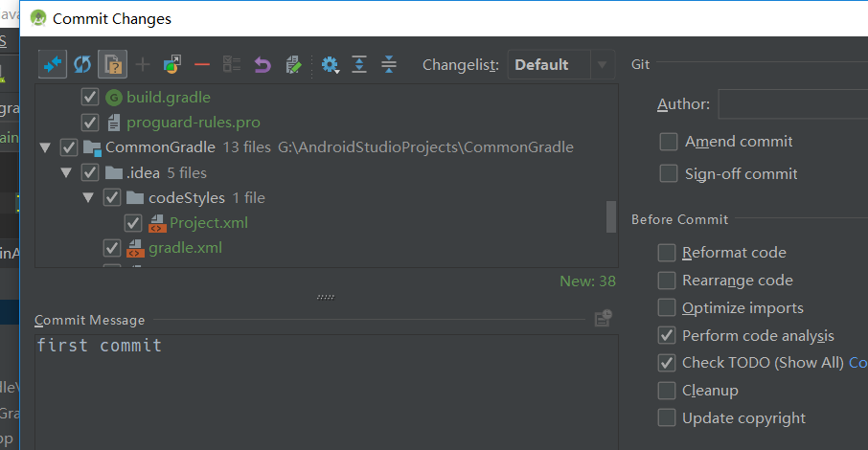
Task: Uncheck Perform code analysis
Action: pos(667,336)
